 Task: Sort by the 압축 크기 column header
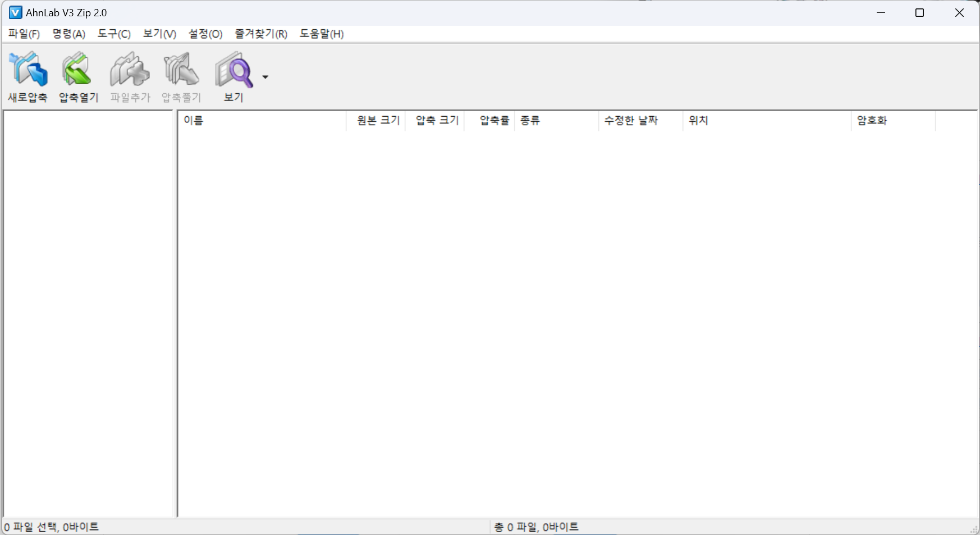(x=434, y=121)
